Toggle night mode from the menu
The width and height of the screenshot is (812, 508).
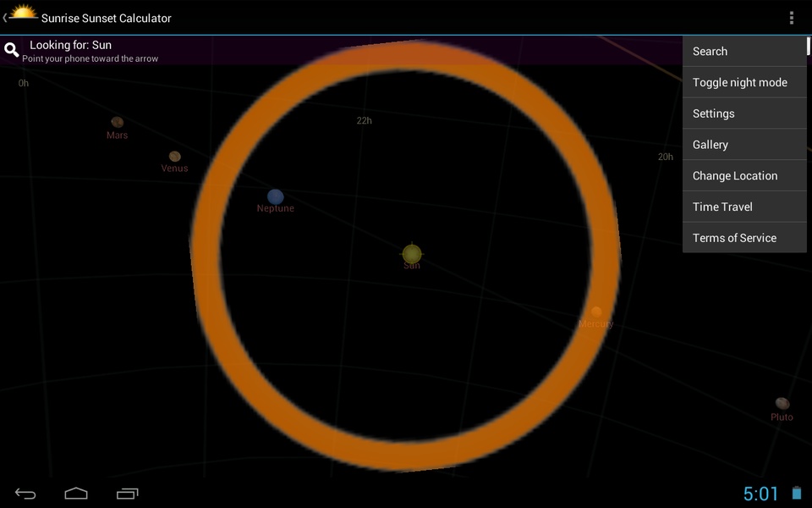(744, 82)
